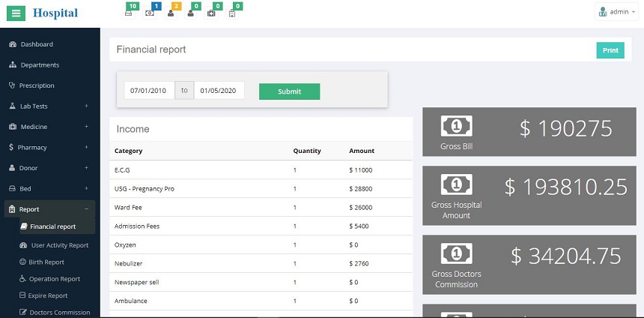This screenshot has width=644, height=318.
Task: Expand the Pharmacy submenu plus sign
Action: [x=86, y=147]
